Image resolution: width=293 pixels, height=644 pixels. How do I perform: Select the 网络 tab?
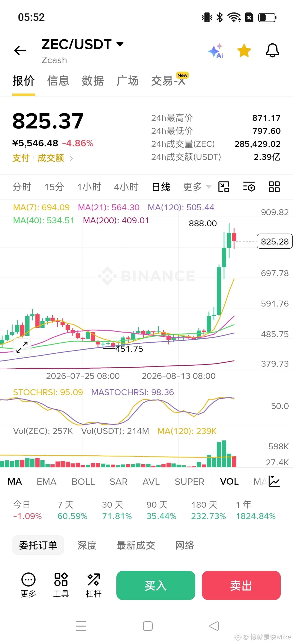tap(184, 545)
